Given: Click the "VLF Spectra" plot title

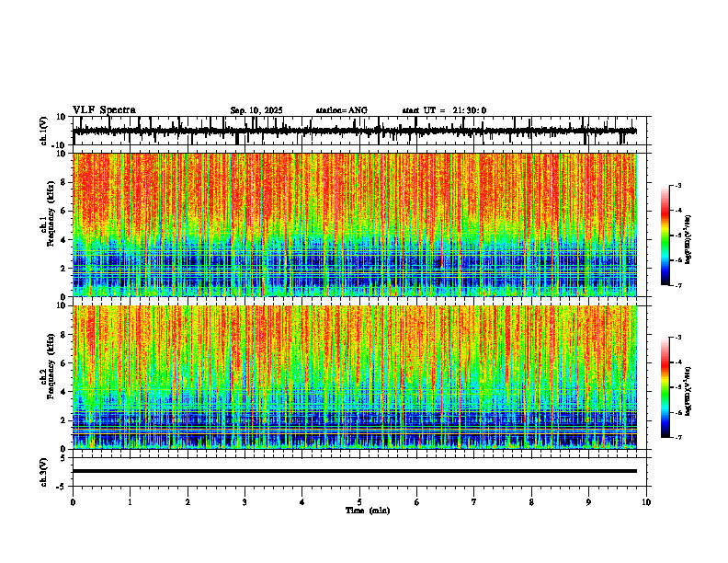Looking at the screenshot, I should (104, 110).
